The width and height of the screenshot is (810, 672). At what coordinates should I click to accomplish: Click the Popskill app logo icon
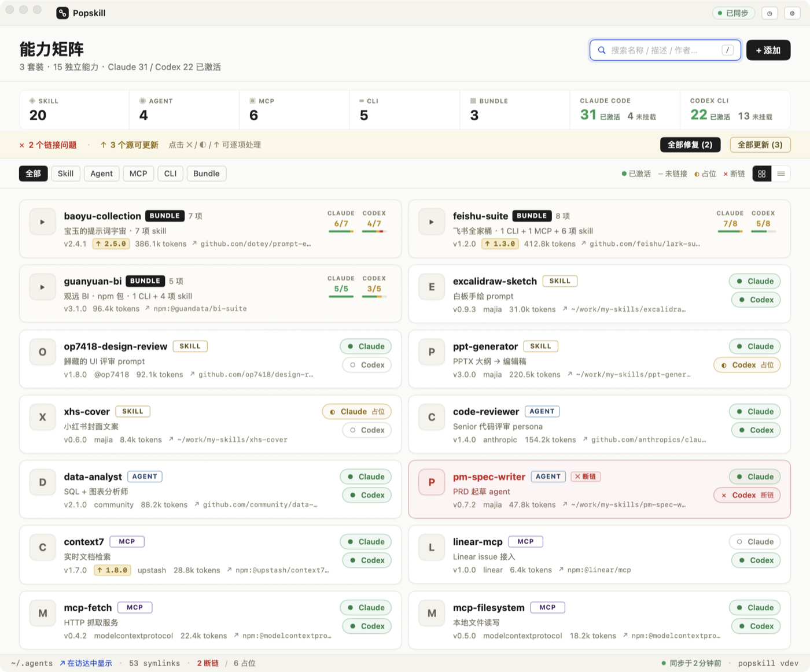(x=62, y=13)
